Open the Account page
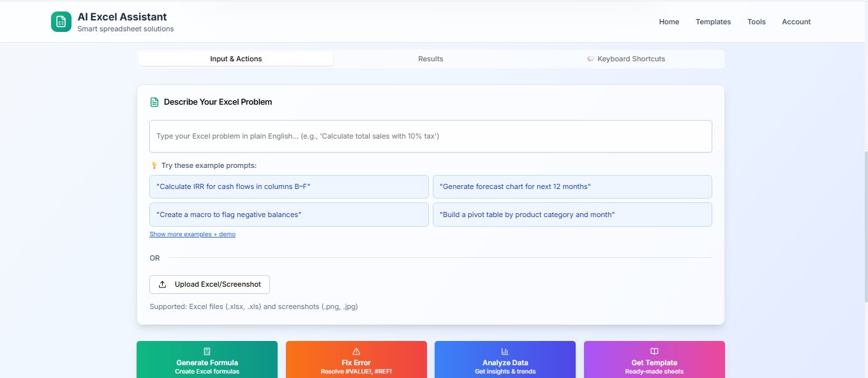The height and width of the screenshot is (378, 868). (796, 21)
